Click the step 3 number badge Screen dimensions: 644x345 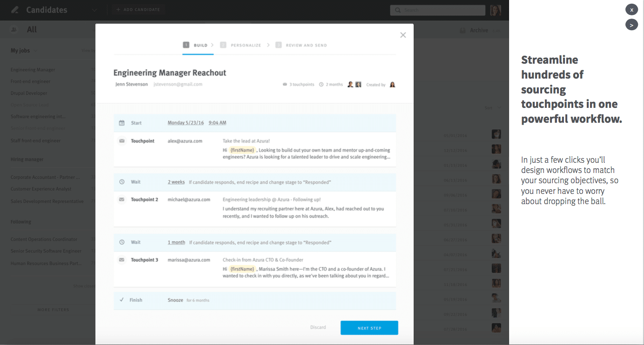(278, 45)
